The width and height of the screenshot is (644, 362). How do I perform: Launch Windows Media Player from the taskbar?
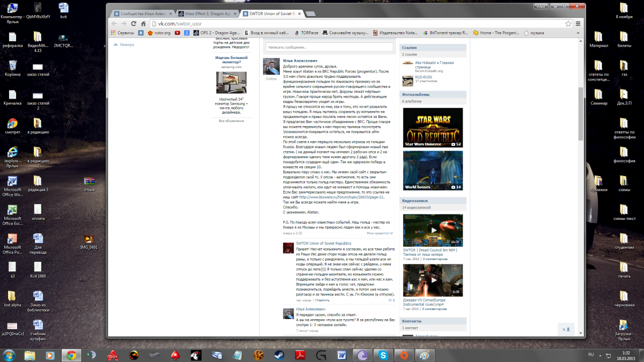pos(50,354)
